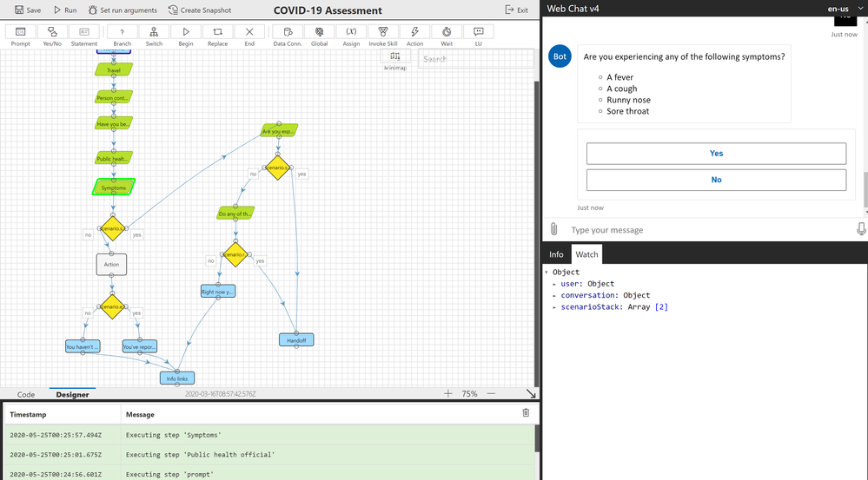The height and width of the screenshot is (480, 868).
Task: Click No in the web chat
Action: coord(716,180)
